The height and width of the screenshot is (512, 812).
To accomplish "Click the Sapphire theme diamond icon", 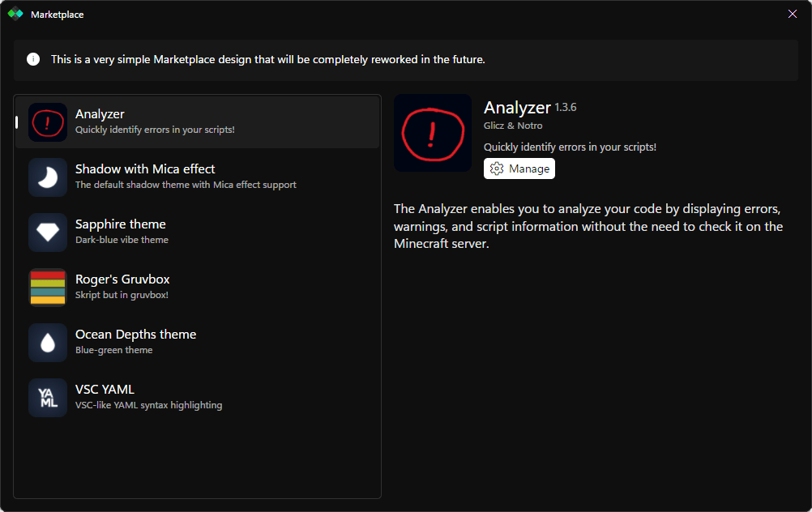I will pos(48,233).
